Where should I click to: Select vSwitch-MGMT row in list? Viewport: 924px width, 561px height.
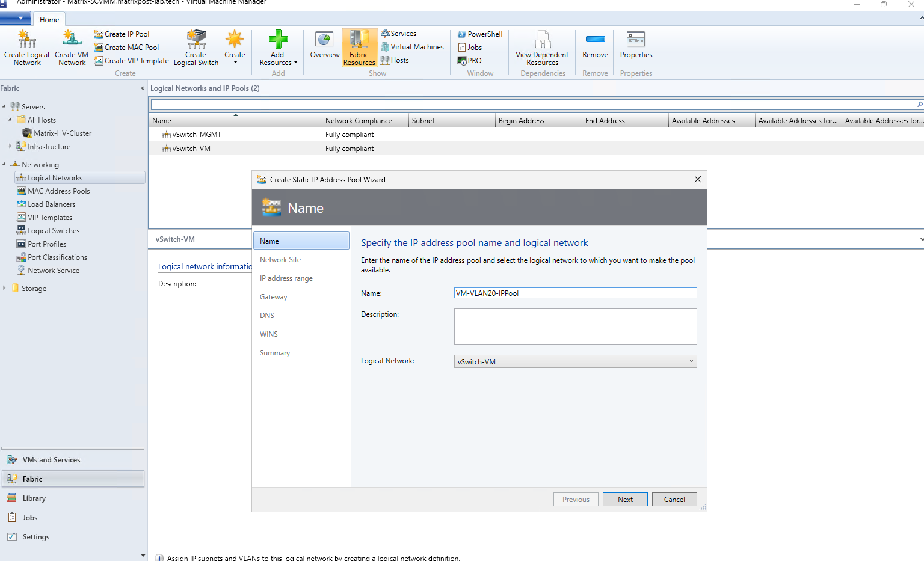pyautogui.click(x=536, y=135)
